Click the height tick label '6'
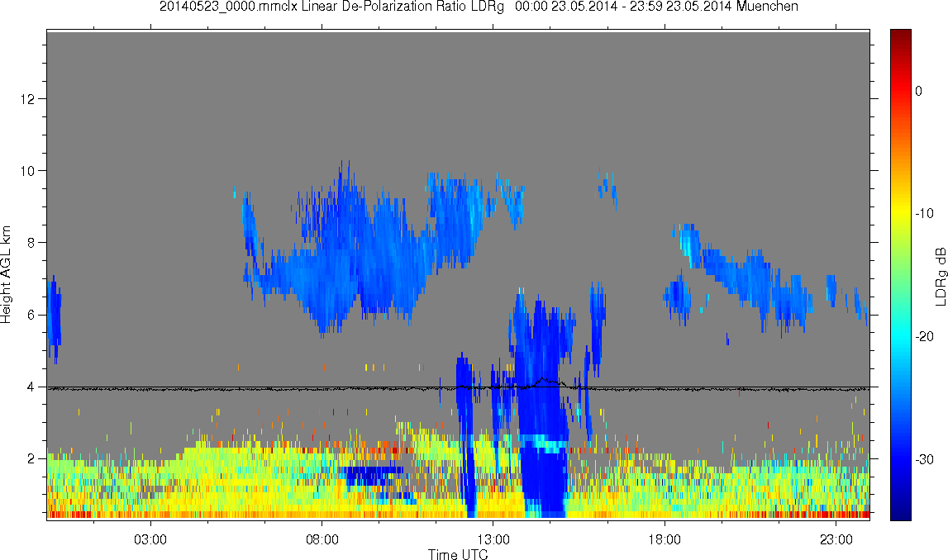 pos(31,316)
